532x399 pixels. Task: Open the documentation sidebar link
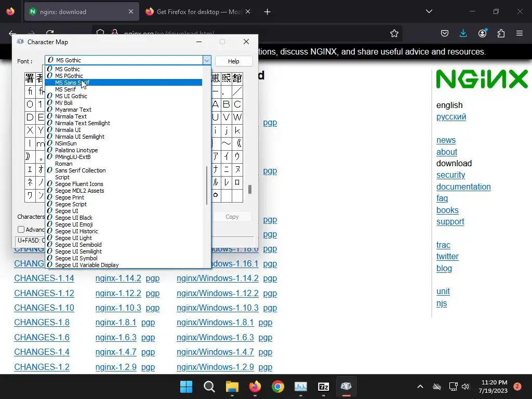[x=463, y=187]
